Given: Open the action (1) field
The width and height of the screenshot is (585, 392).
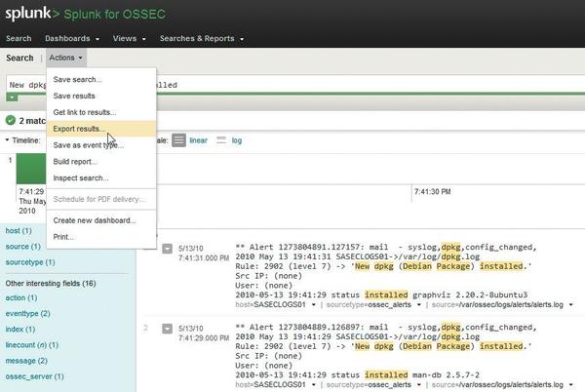Looking at the screenshot, I should pos(20,298).
